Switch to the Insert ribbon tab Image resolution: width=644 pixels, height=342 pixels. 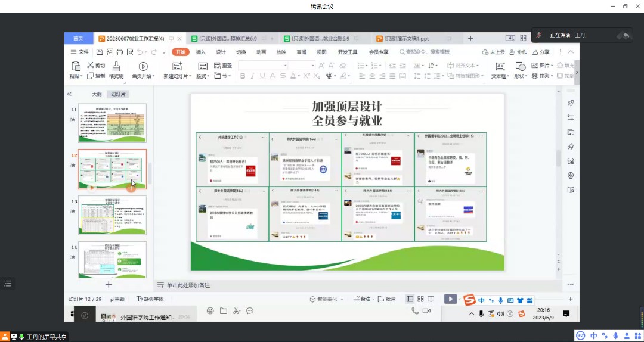coord(200,52)
